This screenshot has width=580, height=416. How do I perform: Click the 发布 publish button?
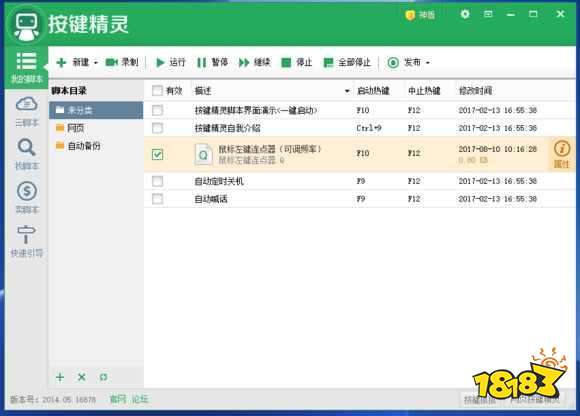tap(404, 62)
